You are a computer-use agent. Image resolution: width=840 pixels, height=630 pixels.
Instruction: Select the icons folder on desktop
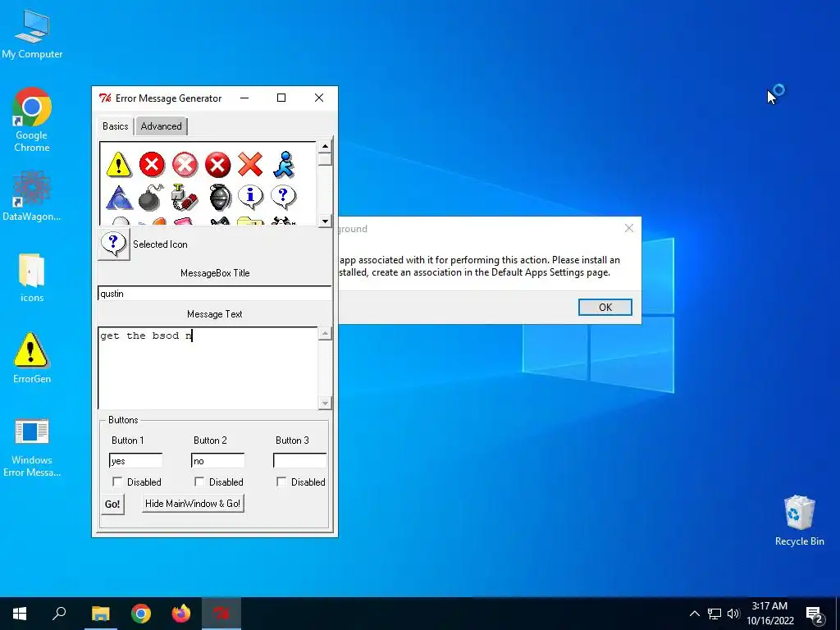coord(32,277)
